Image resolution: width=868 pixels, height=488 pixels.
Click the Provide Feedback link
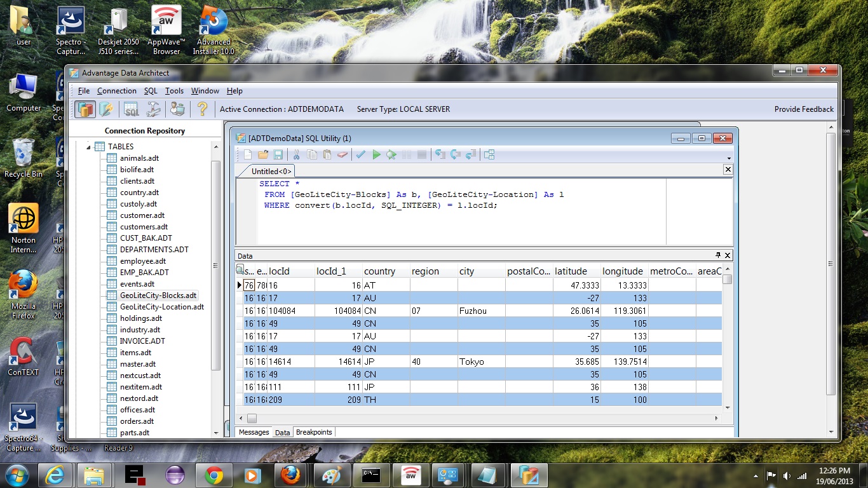click(x=804, y=109)
